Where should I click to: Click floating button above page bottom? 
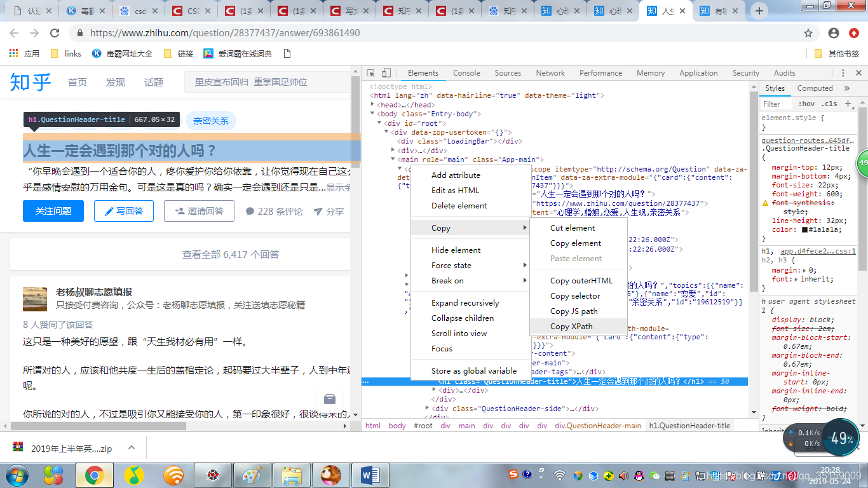tap(330, 399)
